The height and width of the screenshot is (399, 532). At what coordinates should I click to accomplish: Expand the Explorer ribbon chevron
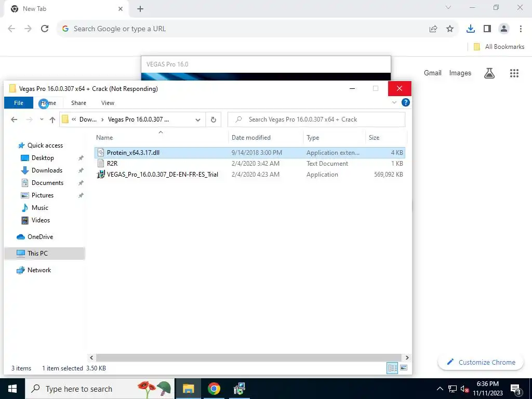394,102
